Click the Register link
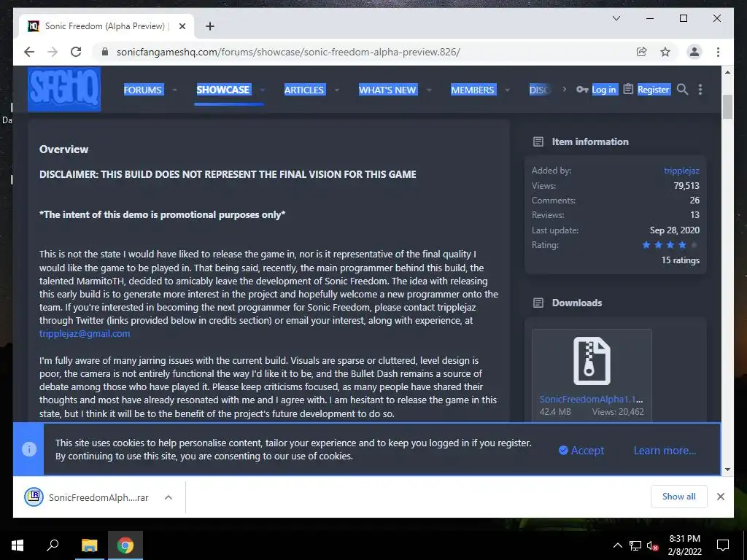Screen dimensions: 747x560 653,90
